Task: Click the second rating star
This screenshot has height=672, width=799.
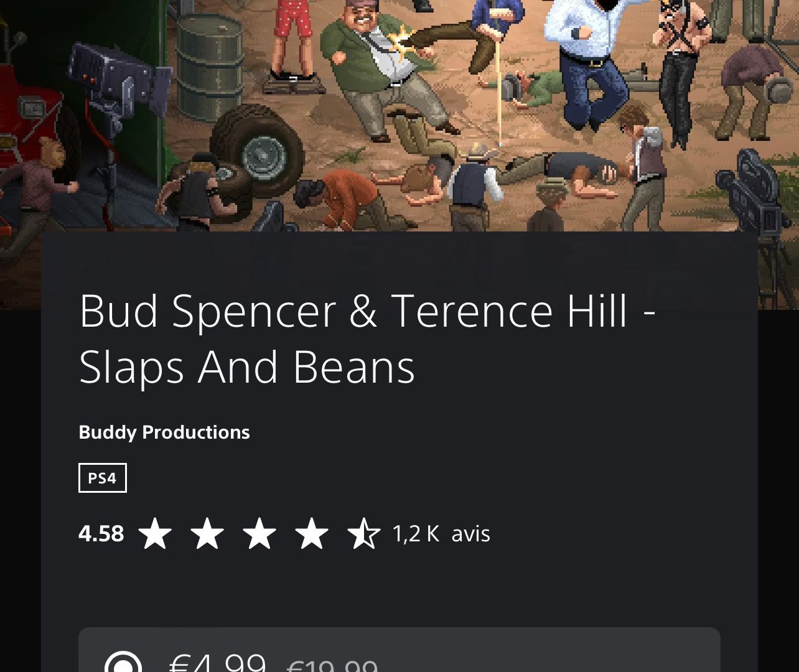Action: pos(207,534)
